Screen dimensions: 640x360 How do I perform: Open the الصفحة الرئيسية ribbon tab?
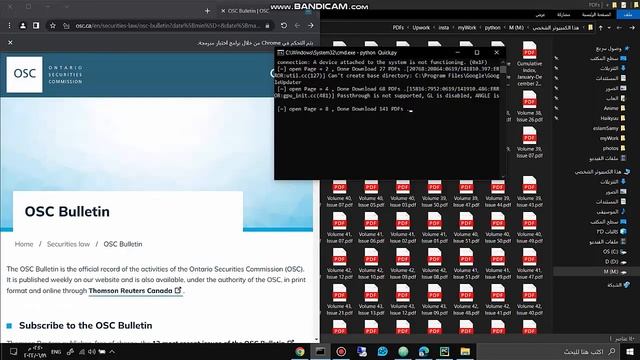coord(596,14)
